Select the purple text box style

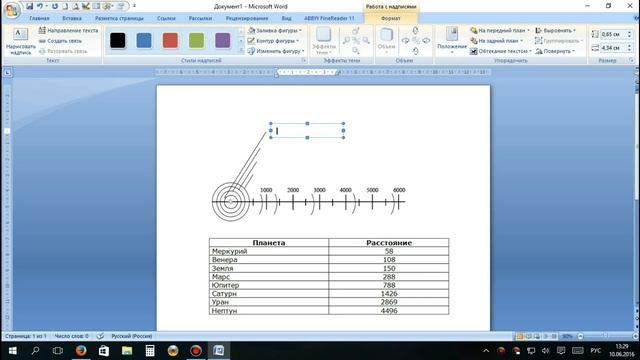coord(222,40)
